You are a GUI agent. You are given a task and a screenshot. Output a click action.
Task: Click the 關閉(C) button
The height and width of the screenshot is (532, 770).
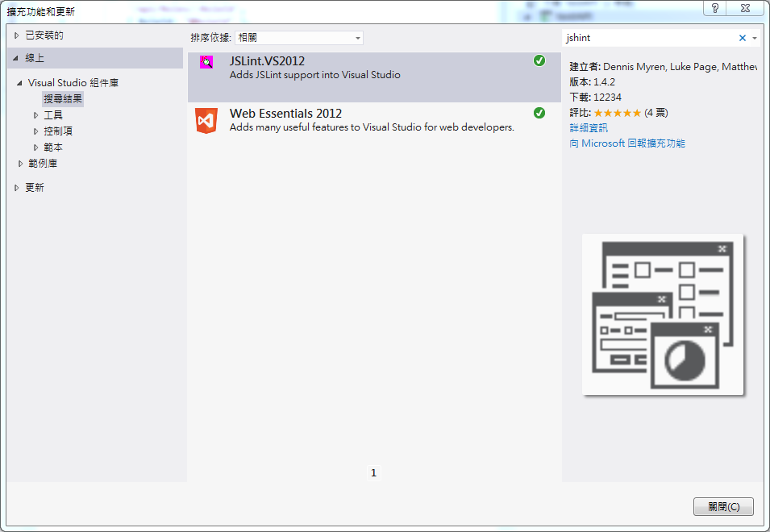(723, 506)
